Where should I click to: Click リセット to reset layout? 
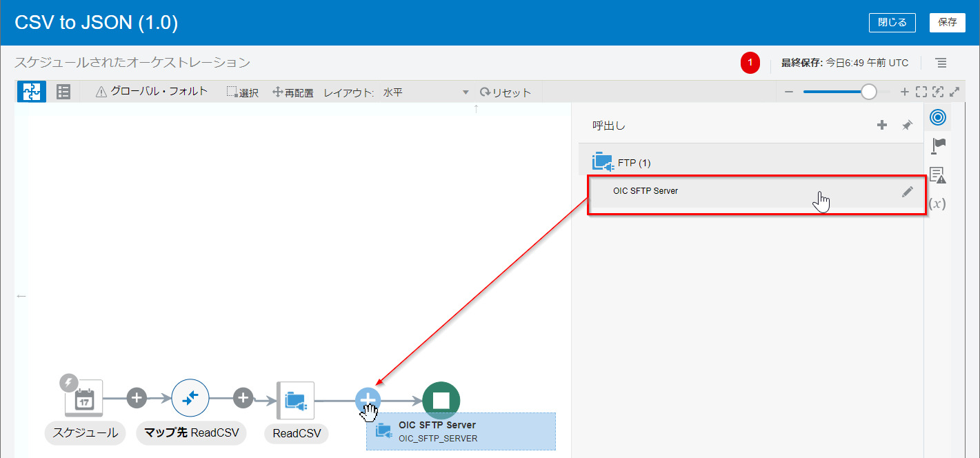click(x=506, y=92)
